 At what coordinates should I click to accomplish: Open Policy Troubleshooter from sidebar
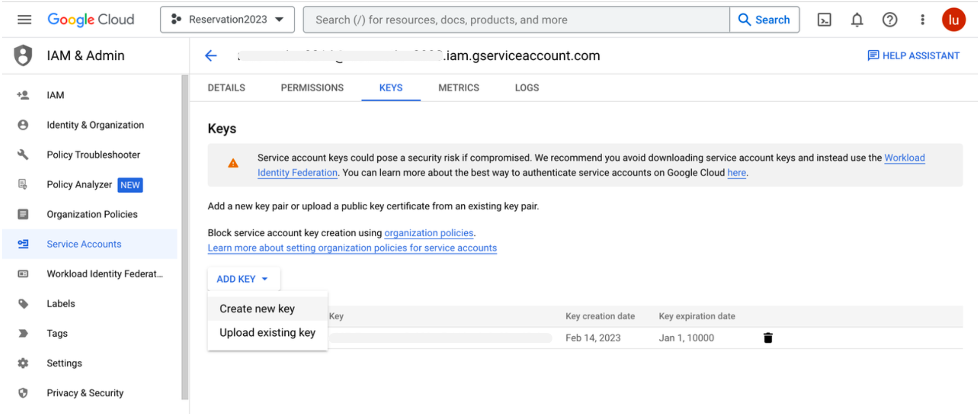pyautogui.click(x=93, y=155)
